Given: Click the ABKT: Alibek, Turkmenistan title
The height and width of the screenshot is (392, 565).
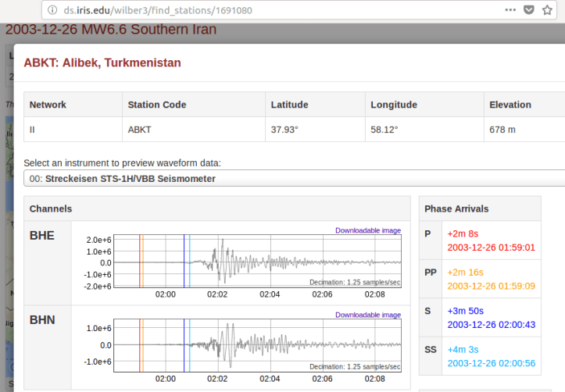Looking at the screenshot, I should click(x=102, y=62).
